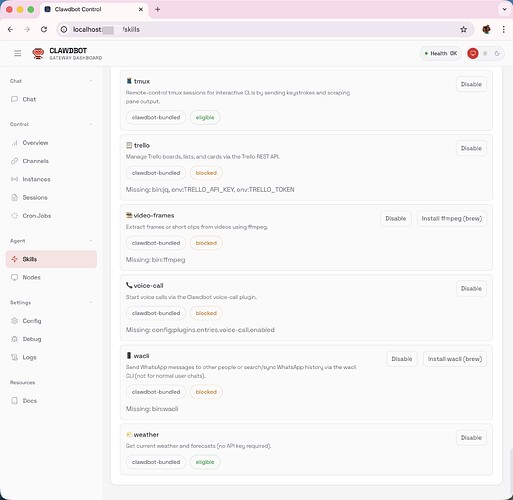This screenshot has height=500, width=513.
Task: Click 'Missing: bin:ffmpeg' text
Action: tap(155, 260)
